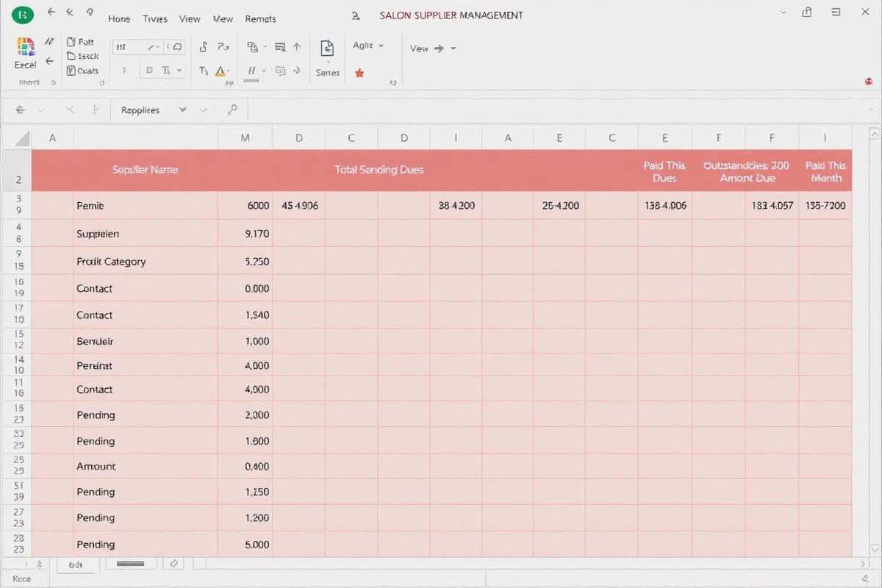Select the cell with value 0,400

pos(245,466)
